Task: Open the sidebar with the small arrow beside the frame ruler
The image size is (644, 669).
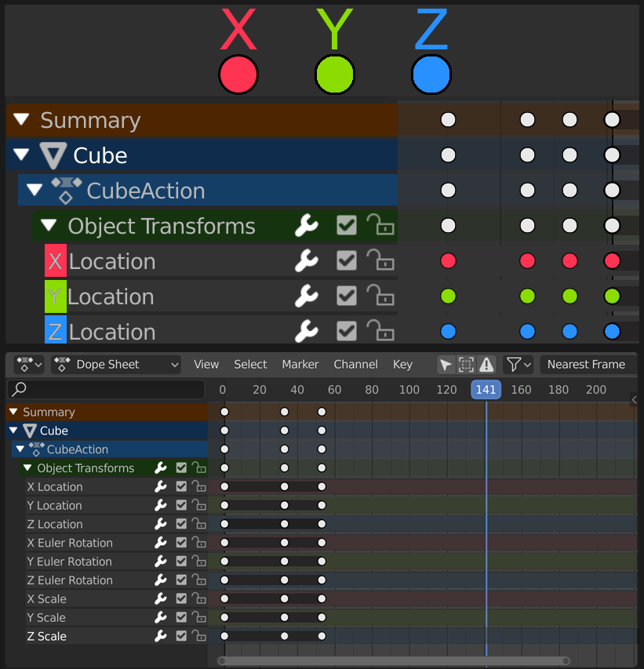Action: pos(634,400)
